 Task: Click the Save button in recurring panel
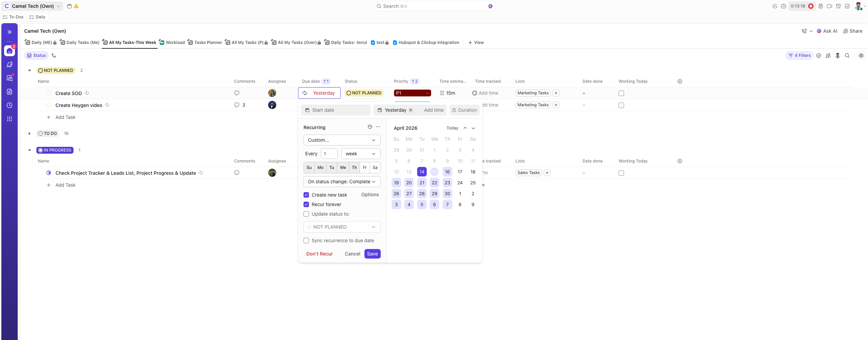[x=372, y=254]
